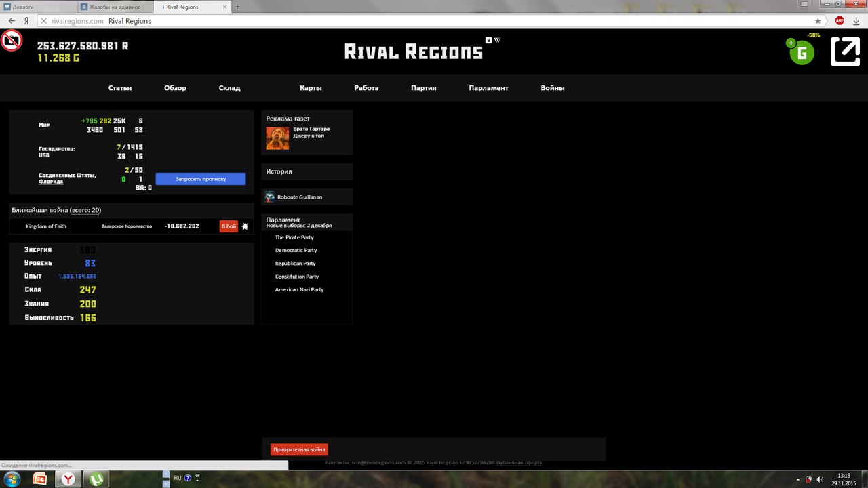Switch to the Жалобы на админов tab
This screenshot has height=488, width=868.
(x=114, y=7)
